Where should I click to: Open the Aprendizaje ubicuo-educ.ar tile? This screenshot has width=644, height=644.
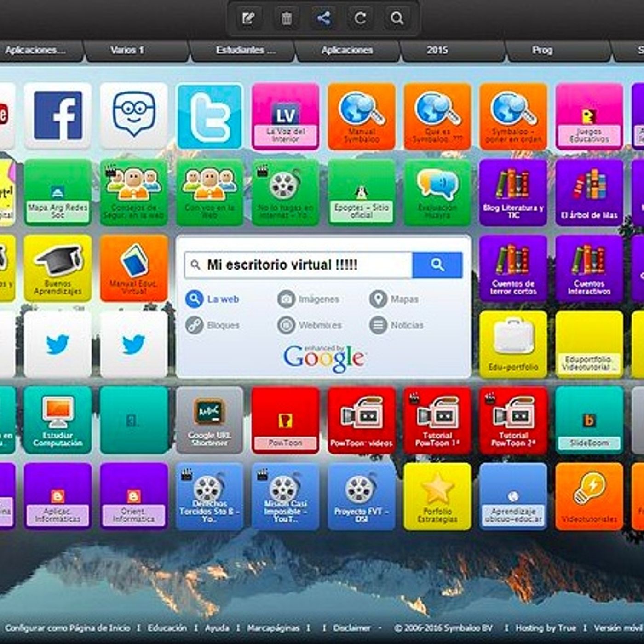pos(513,496)
